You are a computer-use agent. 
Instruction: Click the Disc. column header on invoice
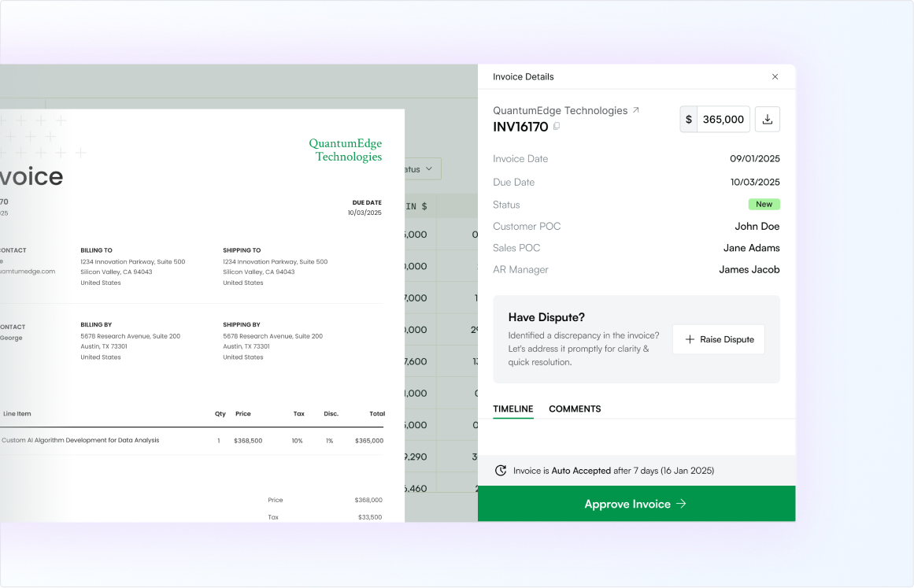[331, 414]
